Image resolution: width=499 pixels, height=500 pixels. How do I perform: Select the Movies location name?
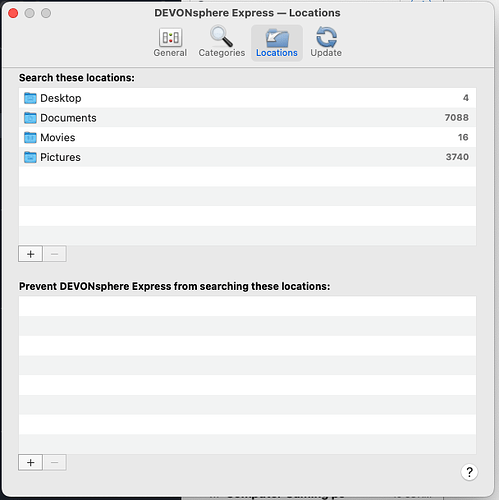[x=58, y=138]
